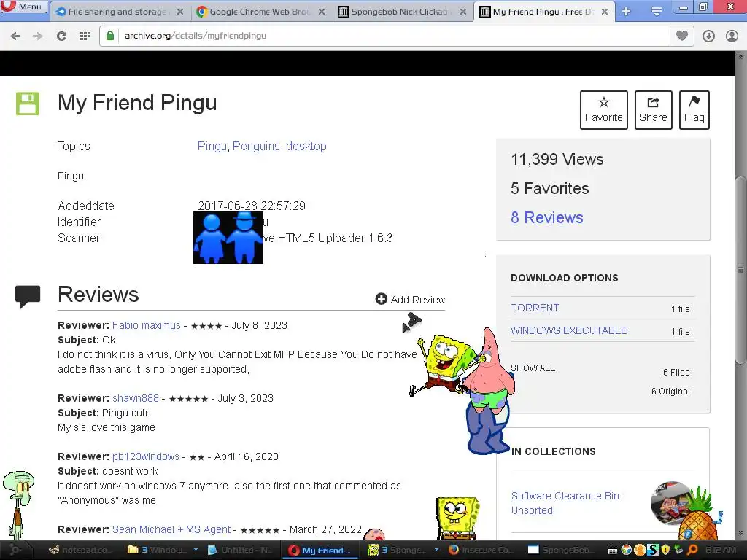Select the My Friend Pingu tab
This screenshot has width=747, height=560.
click(x=544, y=12)
